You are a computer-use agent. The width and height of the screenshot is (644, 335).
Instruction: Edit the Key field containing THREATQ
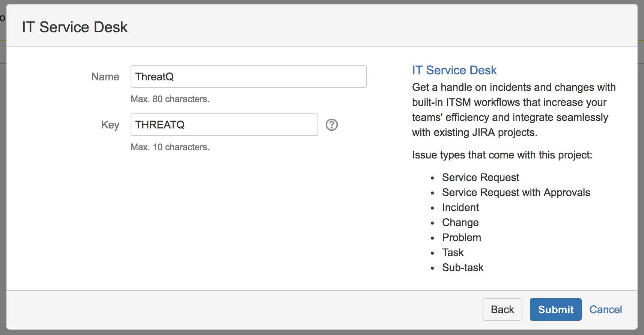pos(224,125)
